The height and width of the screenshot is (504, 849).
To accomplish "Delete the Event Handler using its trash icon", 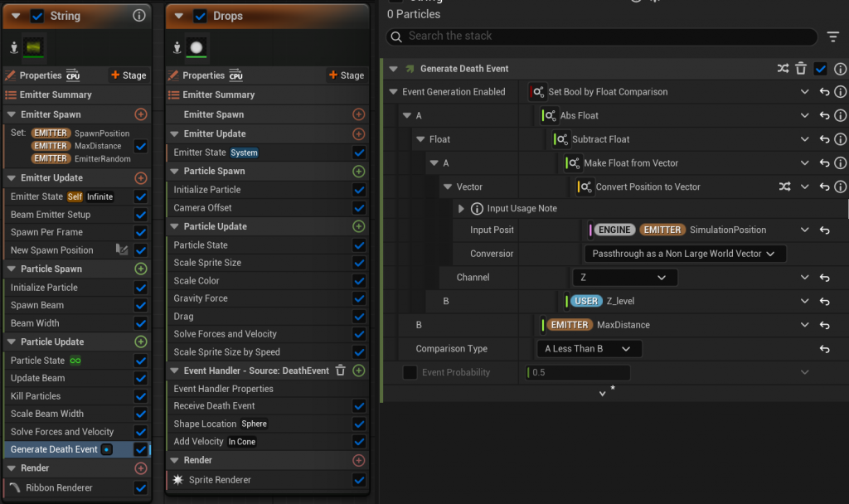I will point(340,371).
